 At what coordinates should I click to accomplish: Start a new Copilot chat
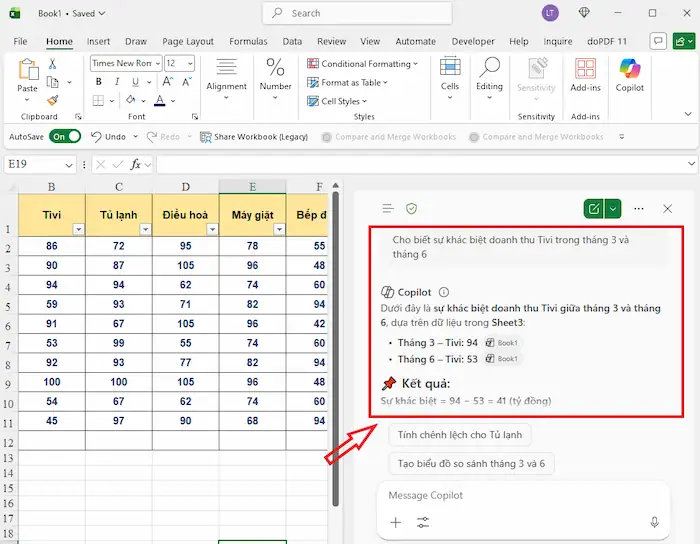click(595, 208)
